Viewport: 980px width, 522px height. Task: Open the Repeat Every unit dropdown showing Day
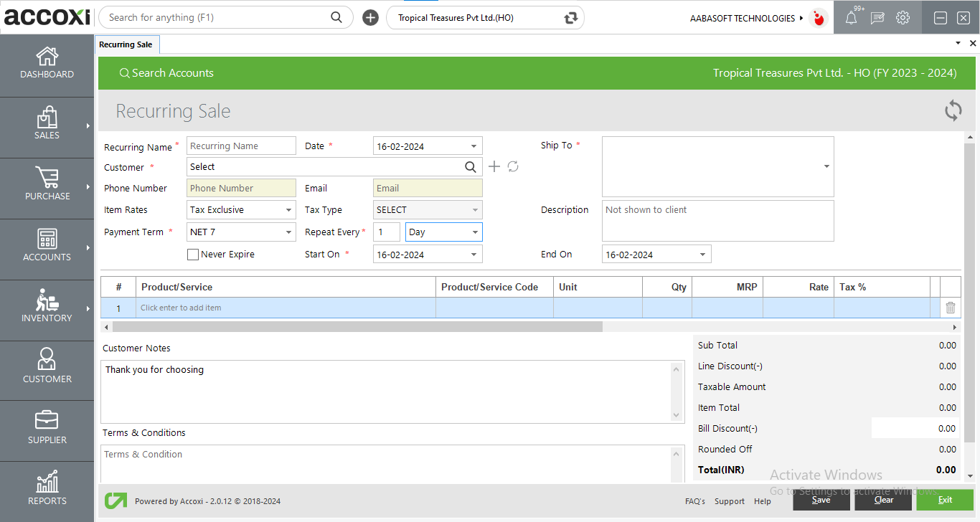point(474,232)
